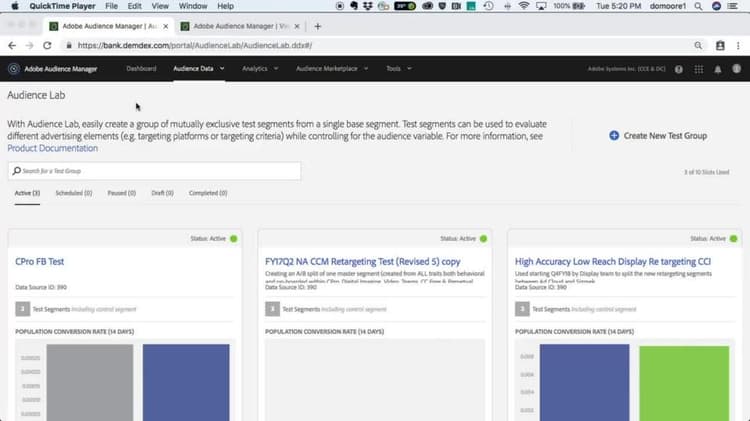This screenshot has height=421, width=750.
Task: Click the blue bar in CPro FB Test chart
Action: coord(186,382)
